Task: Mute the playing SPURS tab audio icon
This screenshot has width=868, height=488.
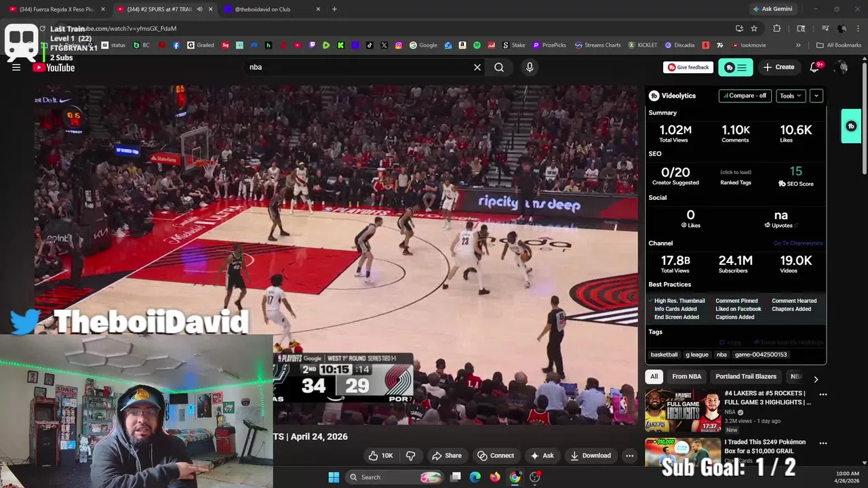Action: click(x=199, y=9)
